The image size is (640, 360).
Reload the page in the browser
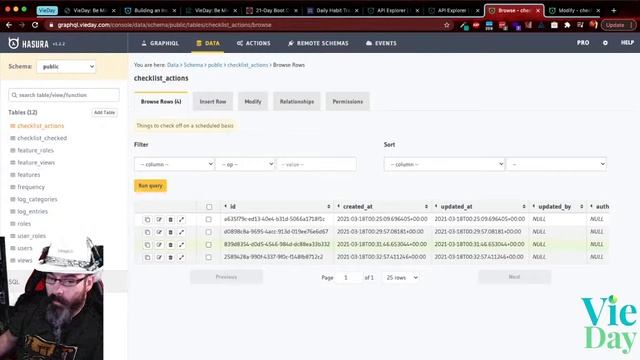point(35,25)
